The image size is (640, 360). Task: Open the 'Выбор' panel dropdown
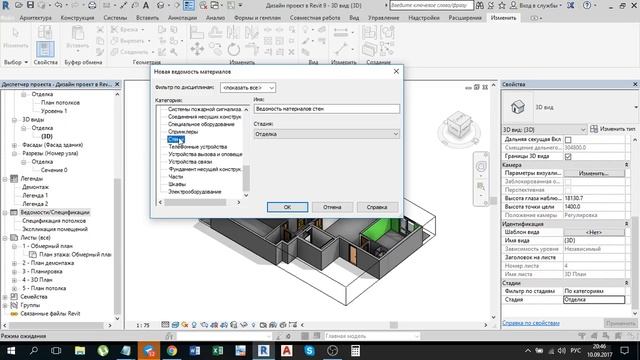(16, 62)
